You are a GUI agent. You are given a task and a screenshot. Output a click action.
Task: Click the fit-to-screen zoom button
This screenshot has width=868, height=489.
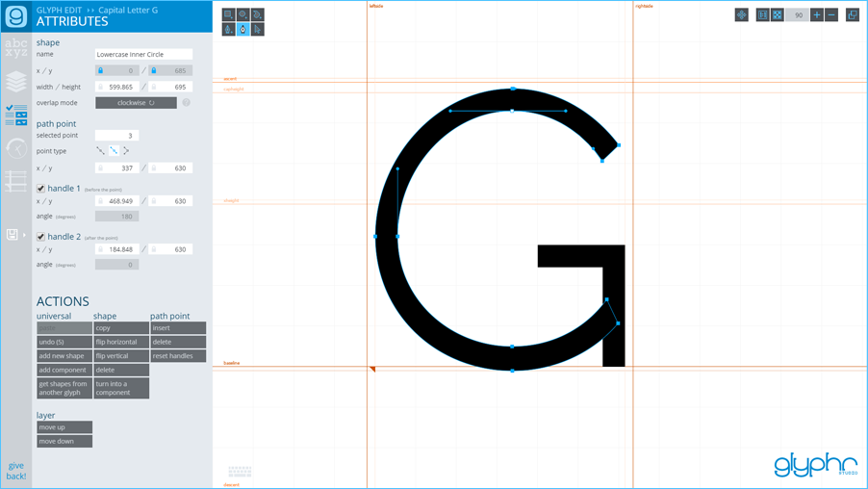(x=778, y=15)
